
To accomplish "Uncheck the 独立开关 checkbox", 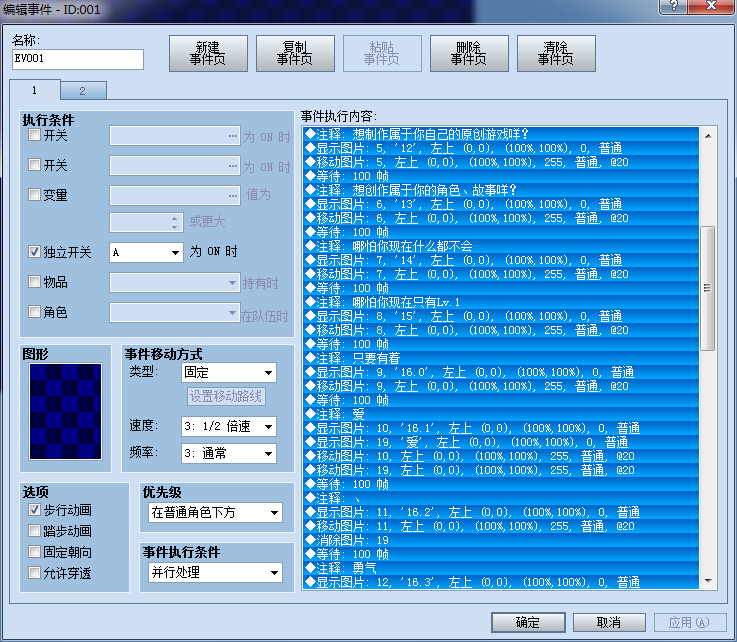I will (34, 252).
